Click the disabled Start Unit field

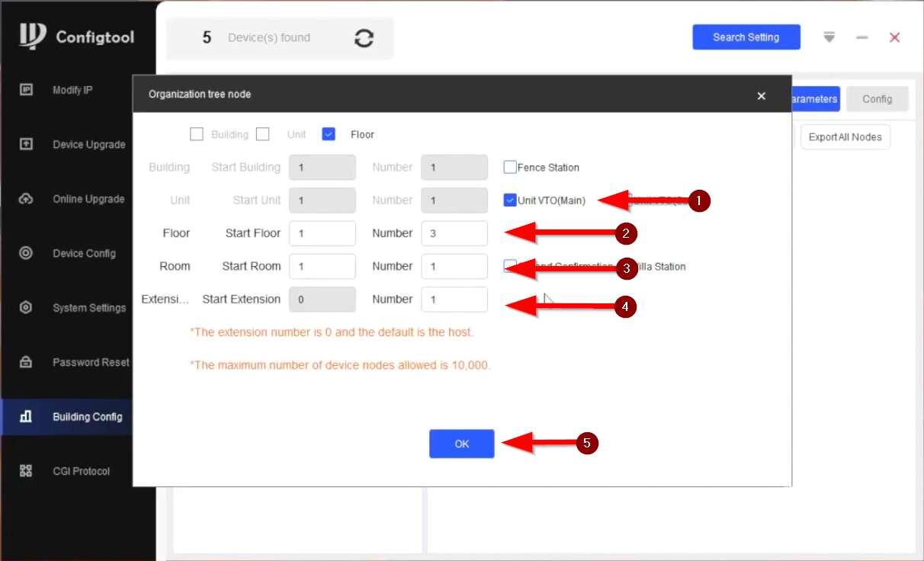click(x=322, y=200)
